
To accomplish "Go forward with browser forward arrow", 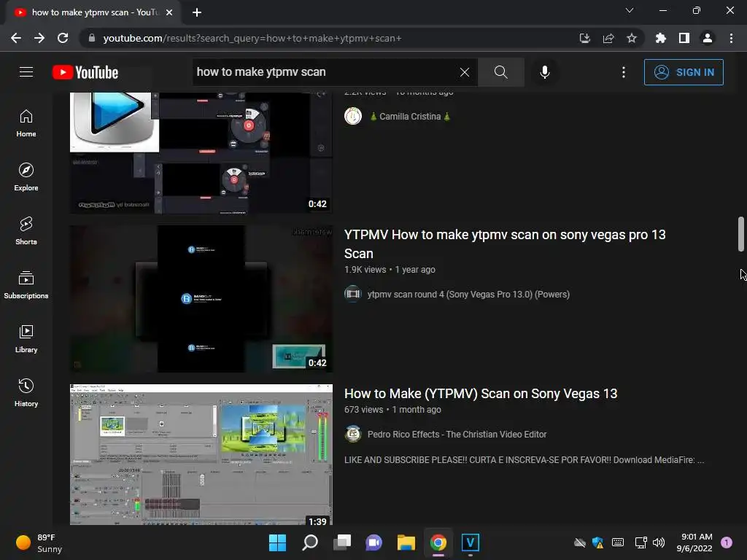I will pos(39,38).
